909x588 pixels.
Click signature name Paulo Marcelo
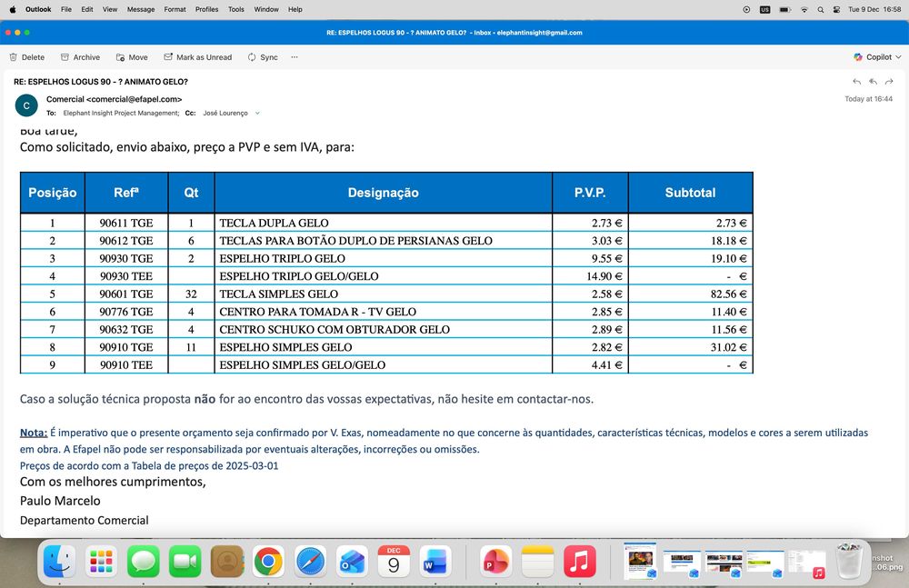click(x=60, y=501)
